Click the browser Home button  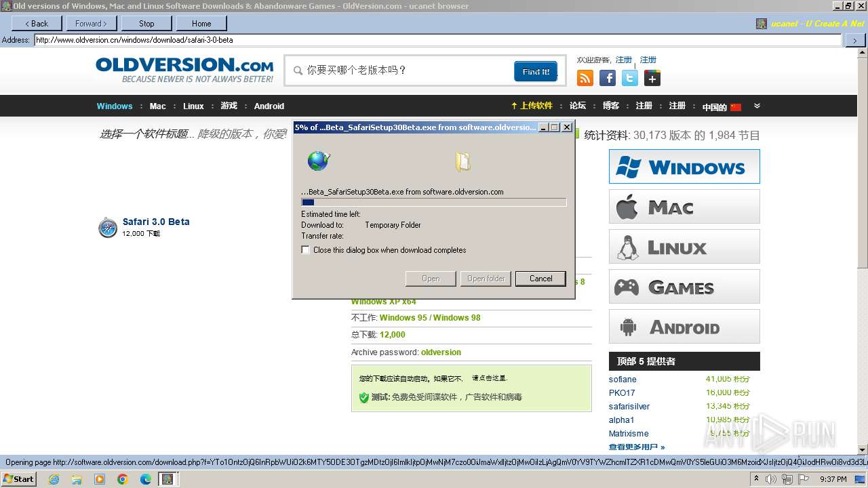tap(201, 23)
